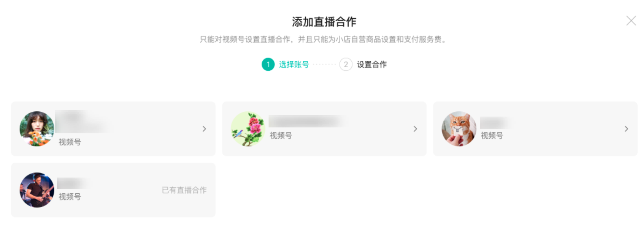644x238 pixels.
Task: Click the guitarist avatar
Action: click(37, 190)
